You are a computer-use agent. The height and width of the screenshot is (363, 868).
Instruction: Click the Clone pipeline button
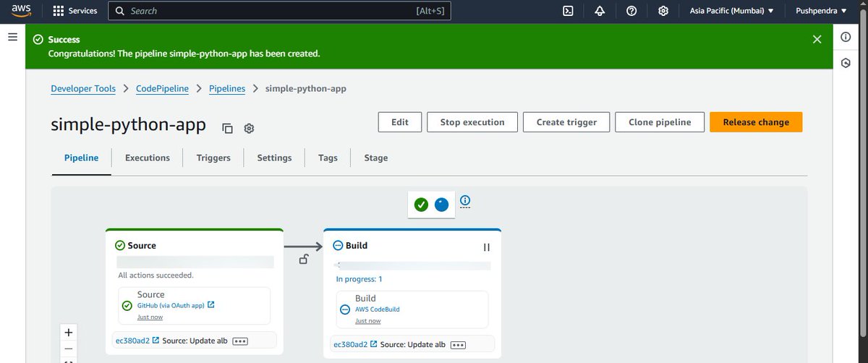click(660, 122)
